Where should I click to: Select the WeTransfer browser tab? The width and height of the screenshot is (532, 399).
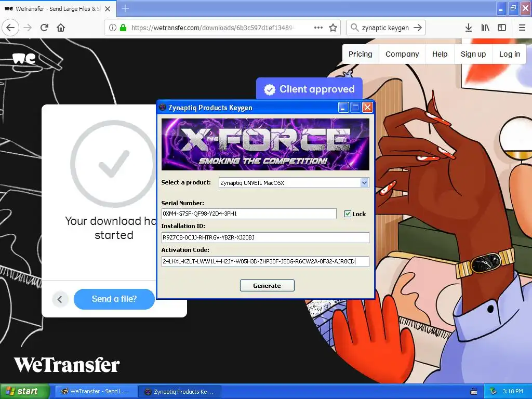58,9
